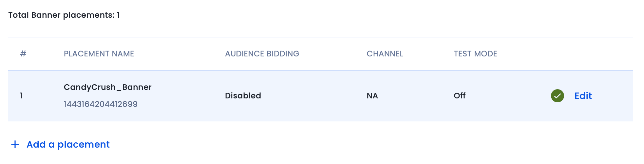
Task: Click the green checkmark status icon
Action: [557, 96]
